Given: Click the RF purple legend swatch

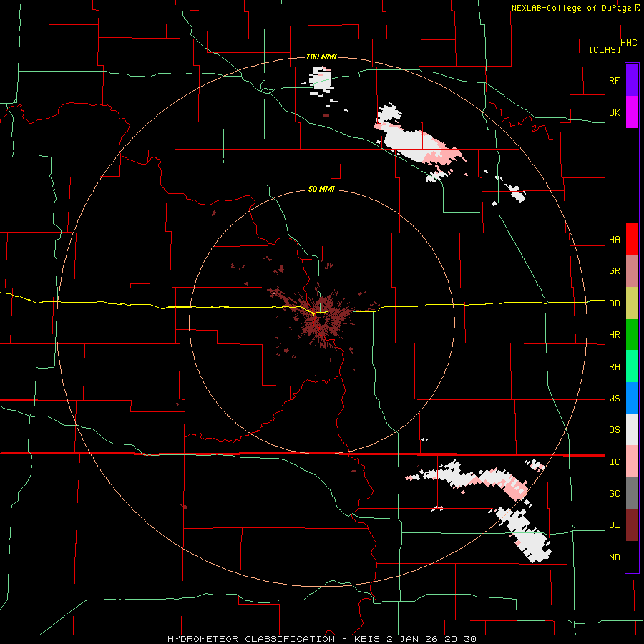Looking at the screenshot, I should 632,80.
